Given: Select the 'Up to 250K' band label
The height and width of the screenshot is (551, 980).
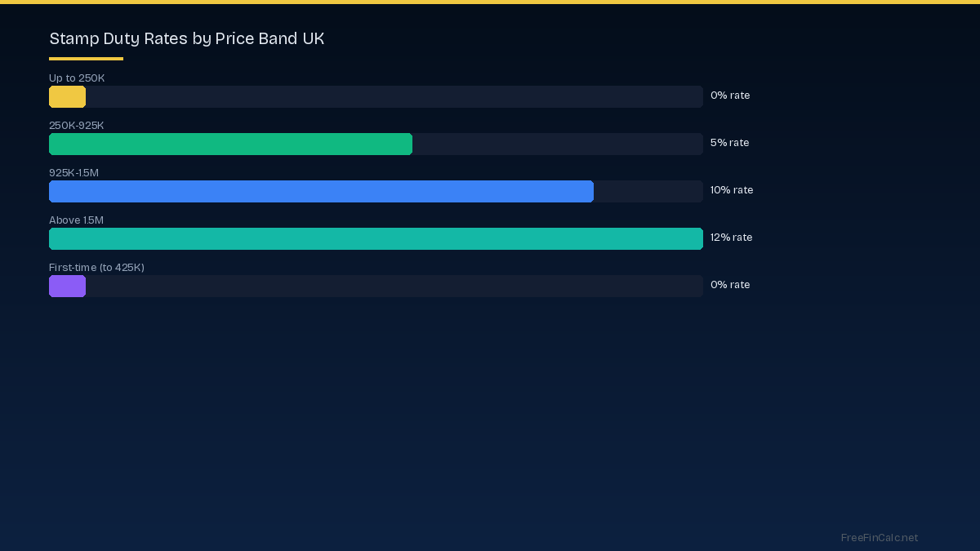Looking at the screenshot, I should coord(77,78).
